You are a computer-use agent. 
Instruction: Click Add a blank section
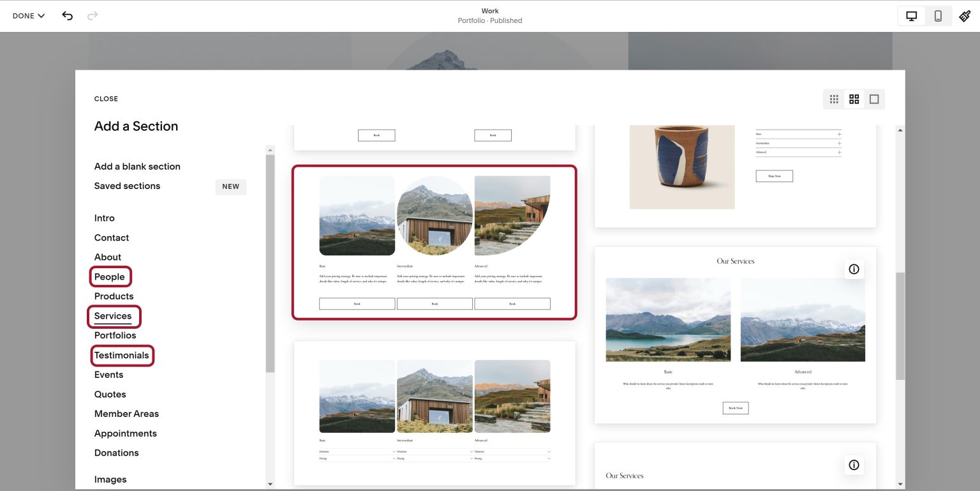pos(137,166)
